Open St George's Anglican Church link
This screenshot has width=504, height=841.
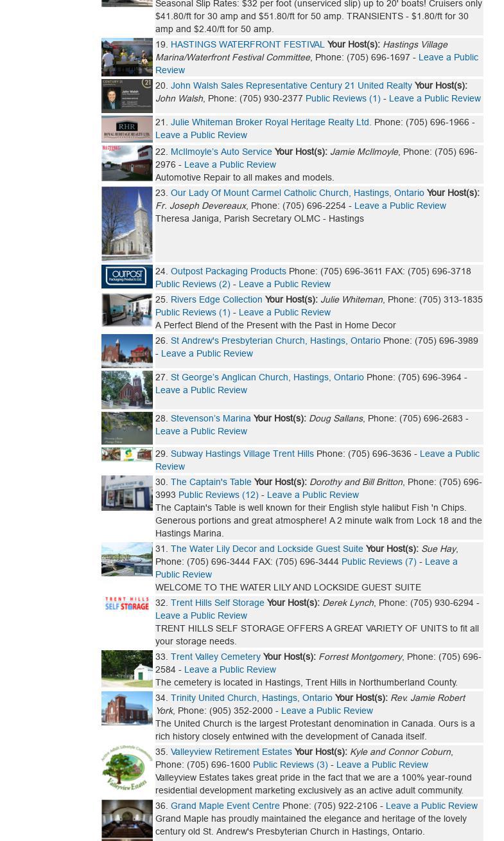coord(267,377)
